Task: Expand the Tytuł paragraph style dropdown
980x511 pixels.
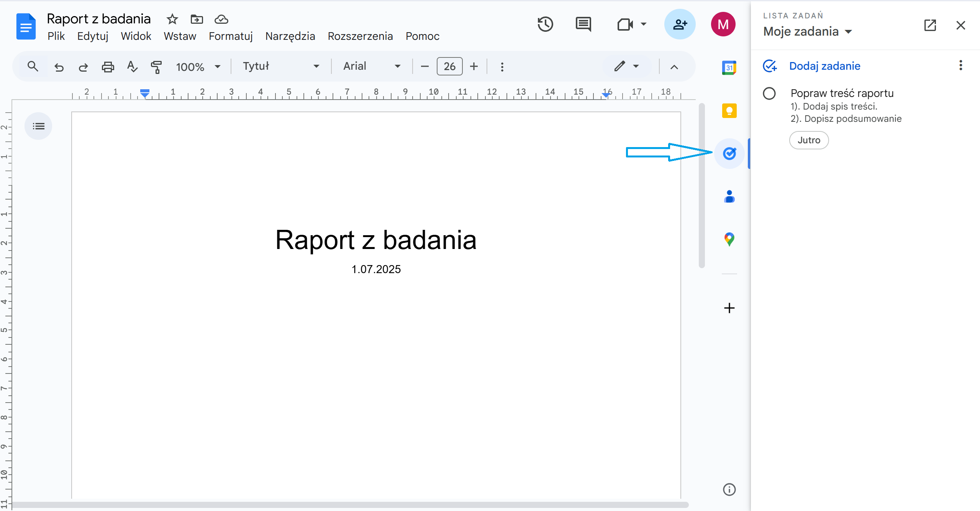Action: 281,66
